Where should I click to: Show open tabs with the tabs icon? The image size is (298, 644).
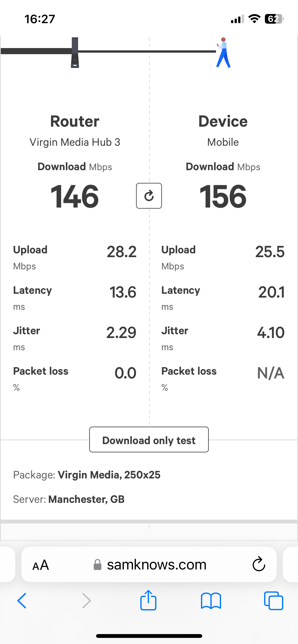[x=274, y=601]
